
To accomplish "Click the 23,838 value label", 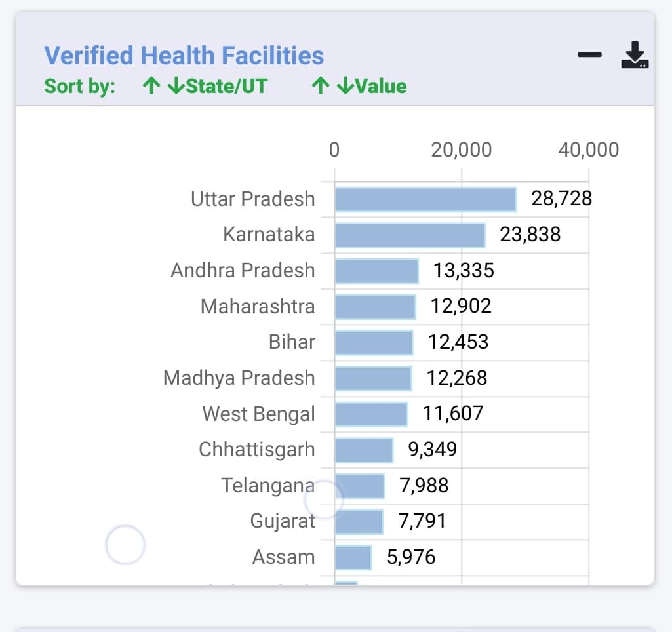I will pos(530,235).
